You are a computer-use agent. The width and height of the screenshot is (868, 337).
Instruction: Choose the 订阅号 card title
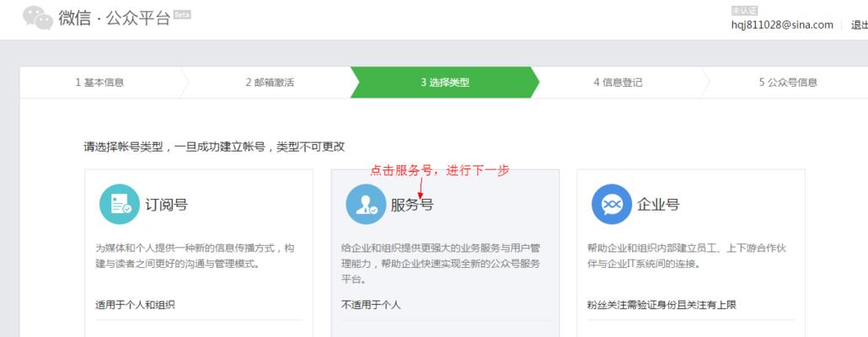[x=167, y=205]
